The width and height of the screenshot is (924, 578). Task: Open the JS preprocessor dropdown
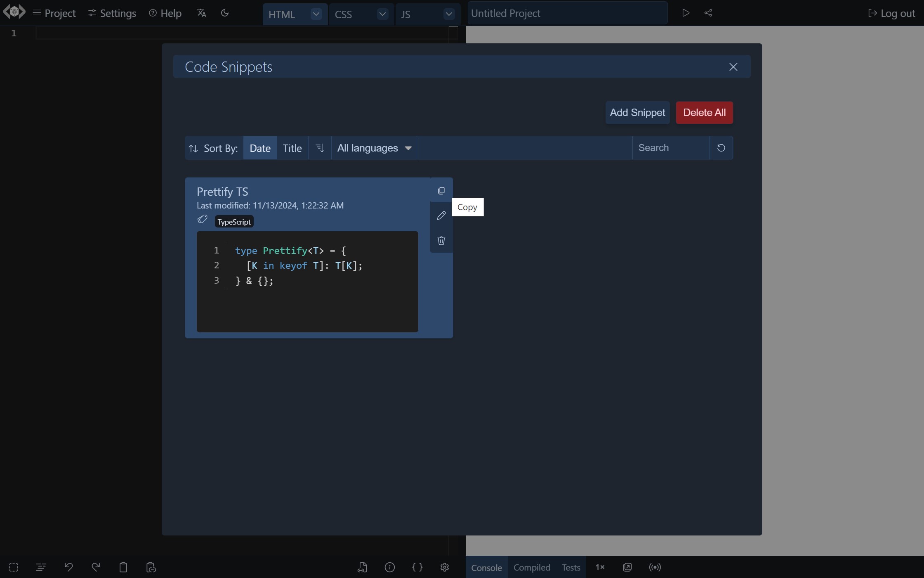click(449, 14)
